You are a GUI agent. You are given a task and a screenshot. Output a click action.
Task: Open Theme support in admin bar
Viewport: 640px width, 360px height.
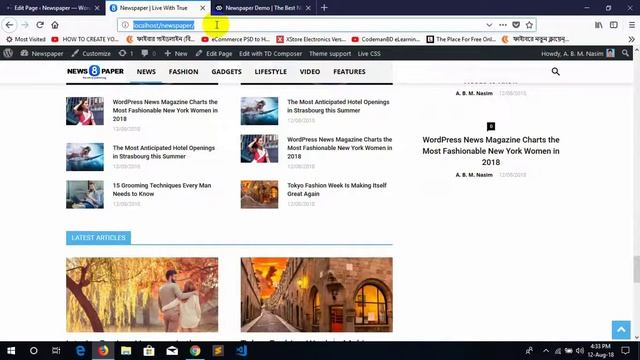330,53
